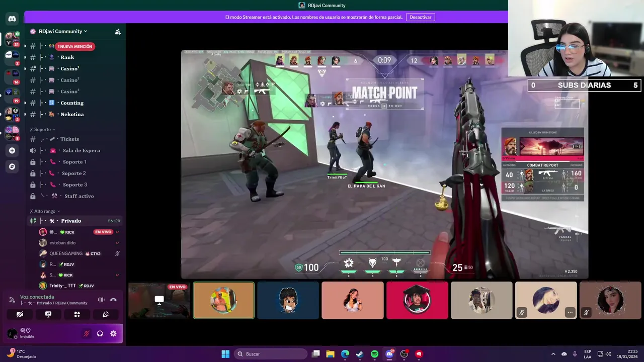Open user settings gear icon
The width and height of the screenshot is (644, 362).
pos(113,333)
